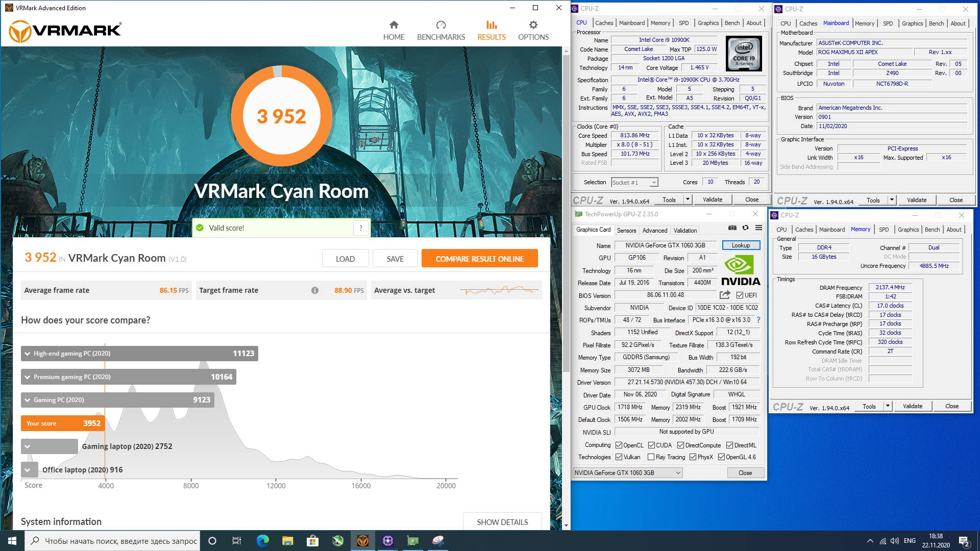
Task: Launch Microsoft Edge from taskbar
Action: 262,541
